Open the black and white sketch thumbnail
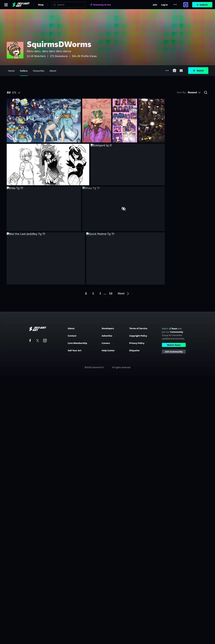The height and width of the screenshot is (644, 215). pos(48,165)
